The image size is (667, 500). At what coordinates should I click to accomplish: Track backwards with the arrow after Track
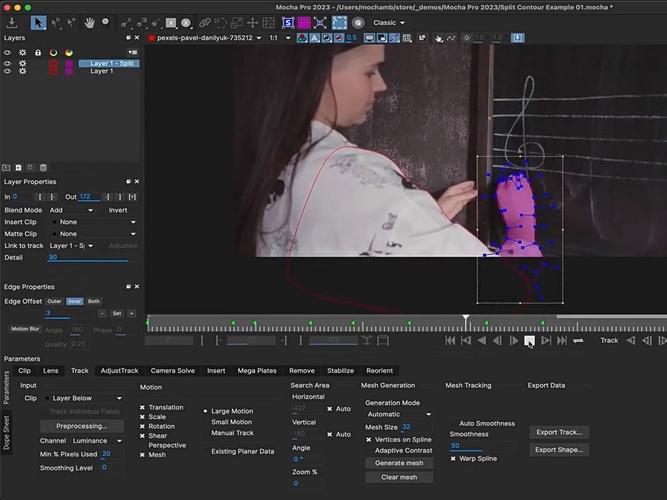click(x=631, y=340)
